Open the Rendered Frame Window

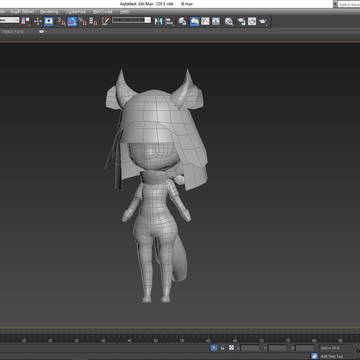click(252, 21)
